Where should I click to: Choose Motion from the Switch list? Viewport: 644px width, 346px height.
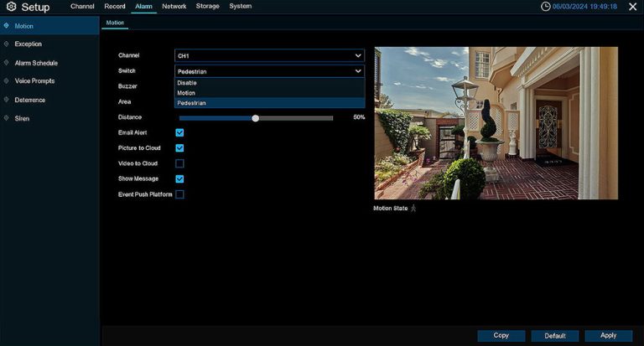point(269,93)
